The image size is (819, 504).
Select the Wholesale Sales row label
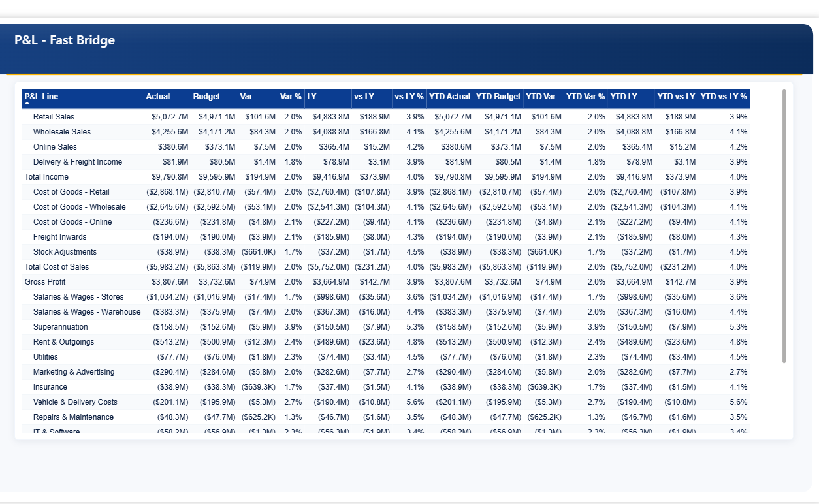[62, 132]
